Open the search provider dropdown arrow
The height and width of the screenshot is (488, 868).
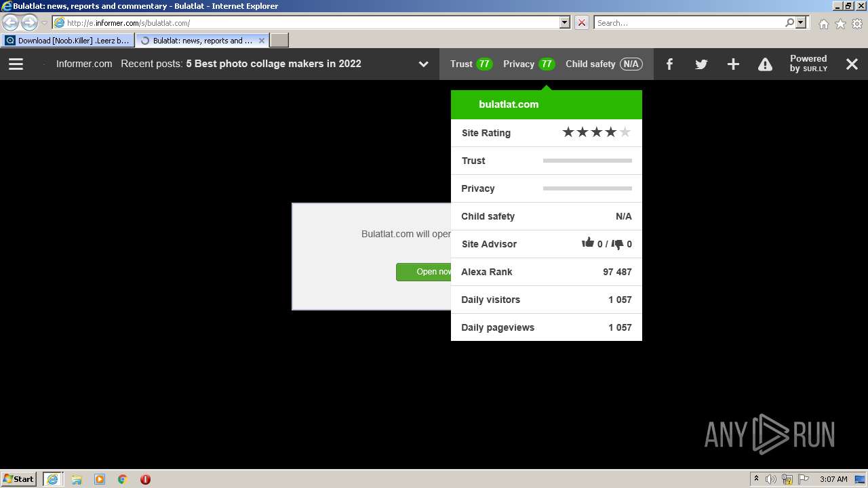801,22
